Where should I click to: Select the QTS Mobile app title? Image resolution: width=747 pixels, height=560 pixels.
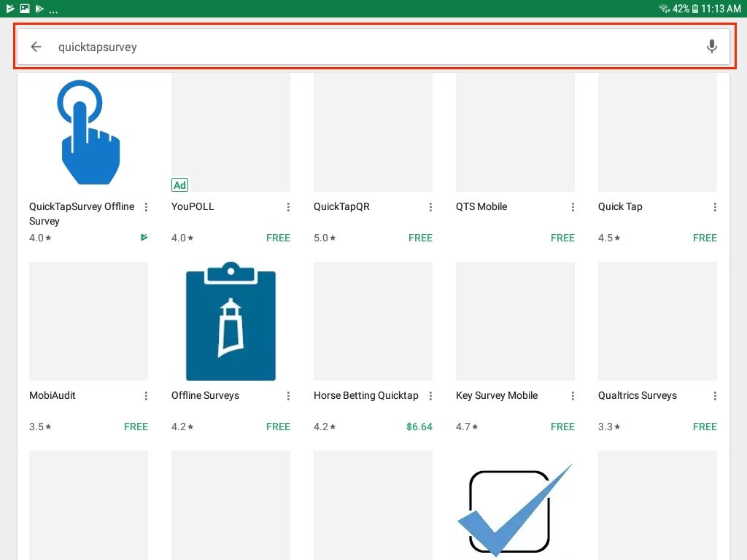point(481,206)
